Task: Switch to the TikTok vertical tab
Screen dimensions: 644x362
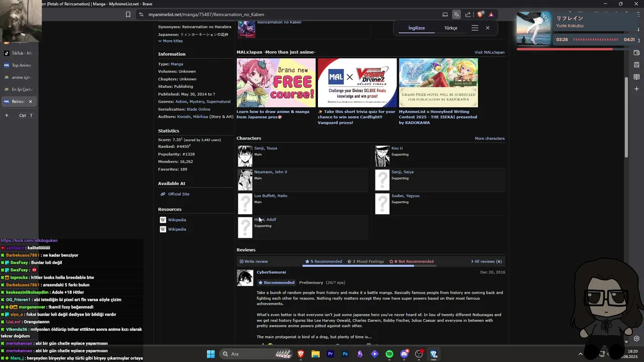Action: (18, 53)
